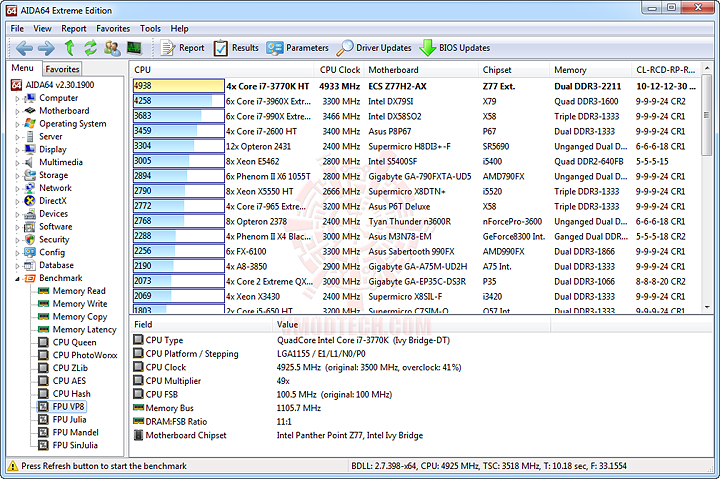Open the Report toolbar button
This screenshot has height=479, width=720.
pyautogui.click(x=182, y=48)
